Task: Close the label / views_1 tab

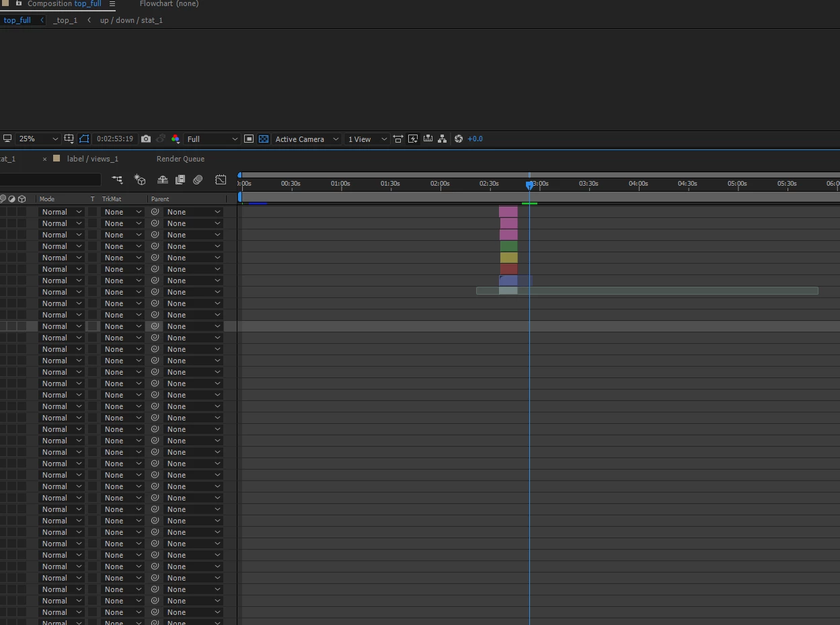Action: 45,159
